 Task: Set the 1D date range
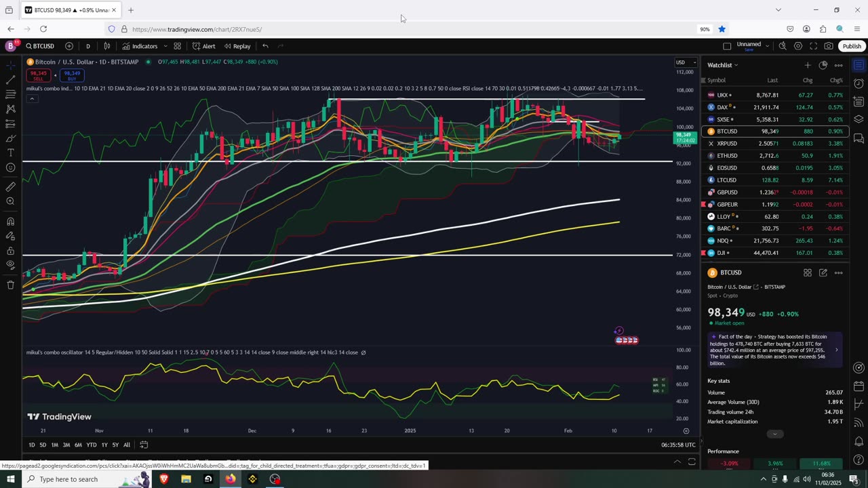coord(31,445)
